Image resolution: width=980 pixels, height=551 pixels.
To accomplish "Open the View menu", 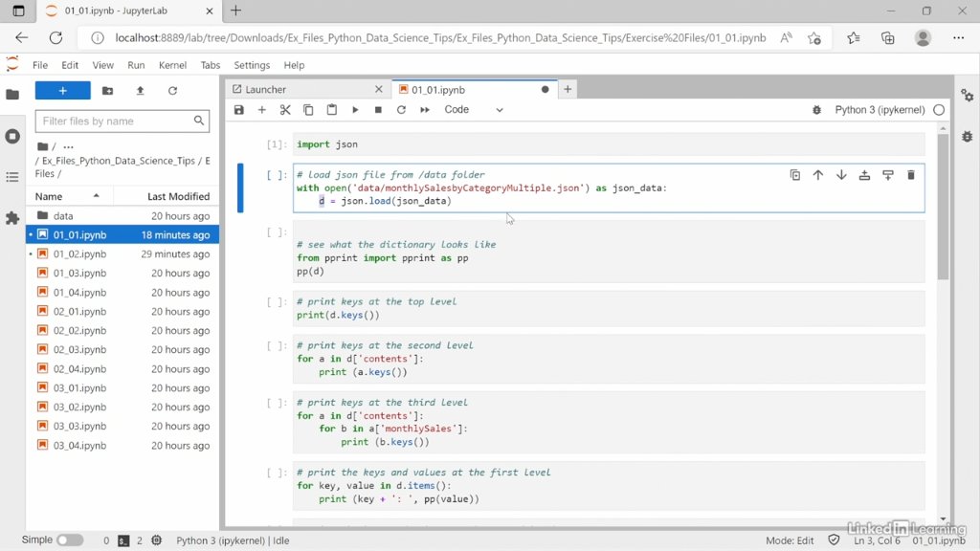I will [x=102, y=65].
